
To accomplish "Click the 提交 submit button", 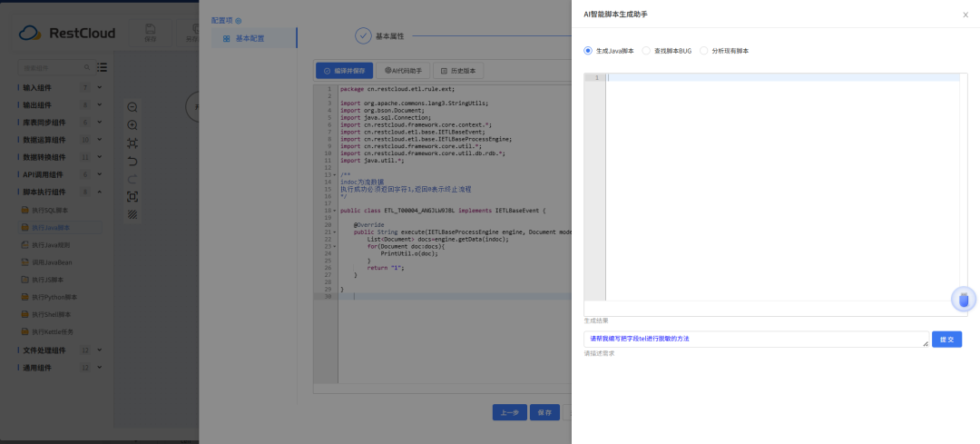I will [x=946, y=339].
